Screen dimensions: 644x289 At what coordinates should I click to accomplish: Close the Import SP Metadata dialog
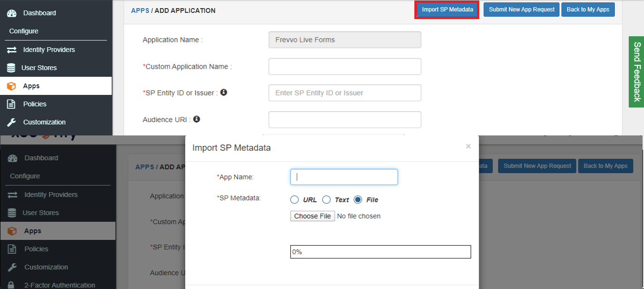tap(468, 146)
